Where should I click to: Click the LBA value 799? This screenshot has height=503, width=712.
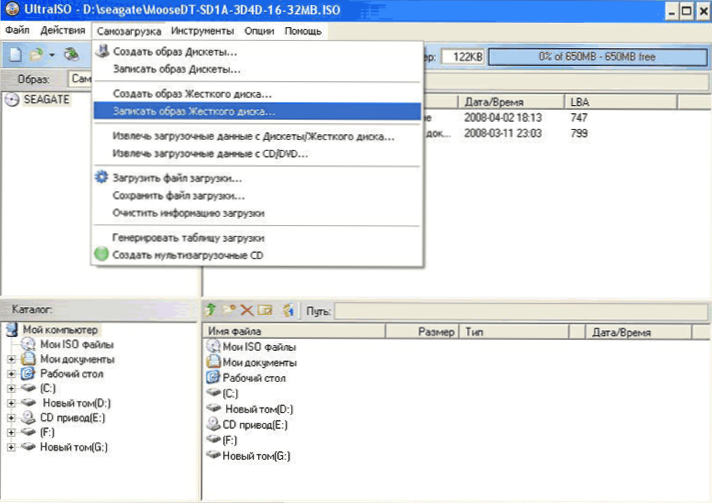(x=579, y=133)
